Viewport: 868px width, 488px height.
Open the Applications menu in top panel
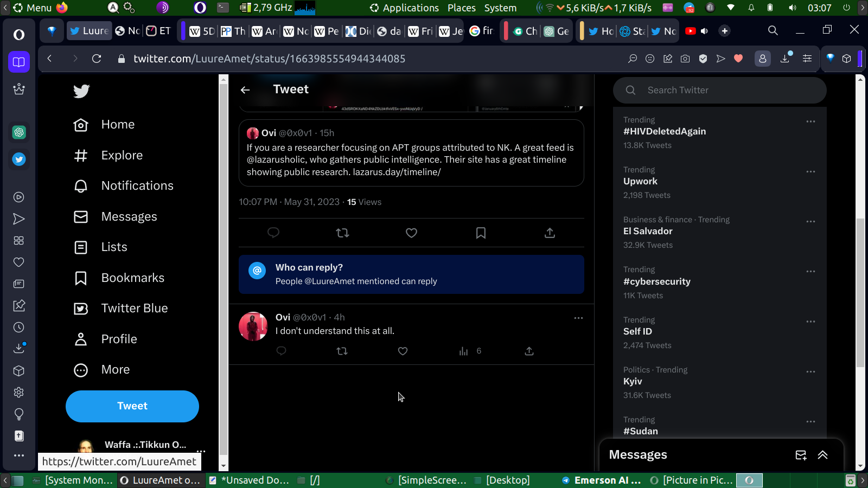click(405, 8)
